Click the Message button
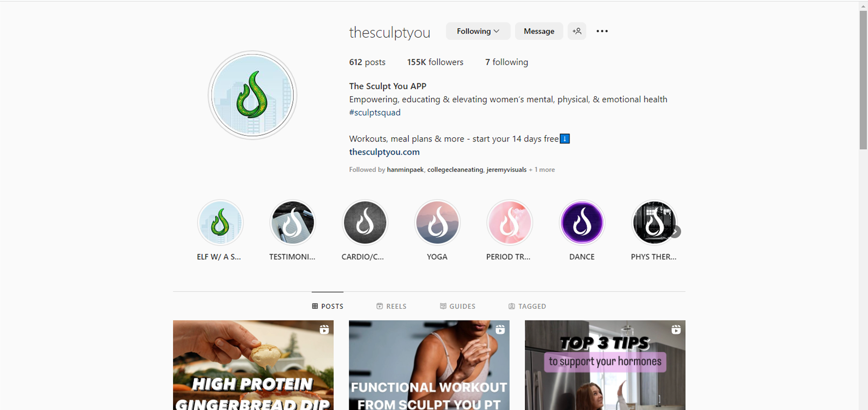This screenshot has height=410, width=868. click(x=539, y=31)
